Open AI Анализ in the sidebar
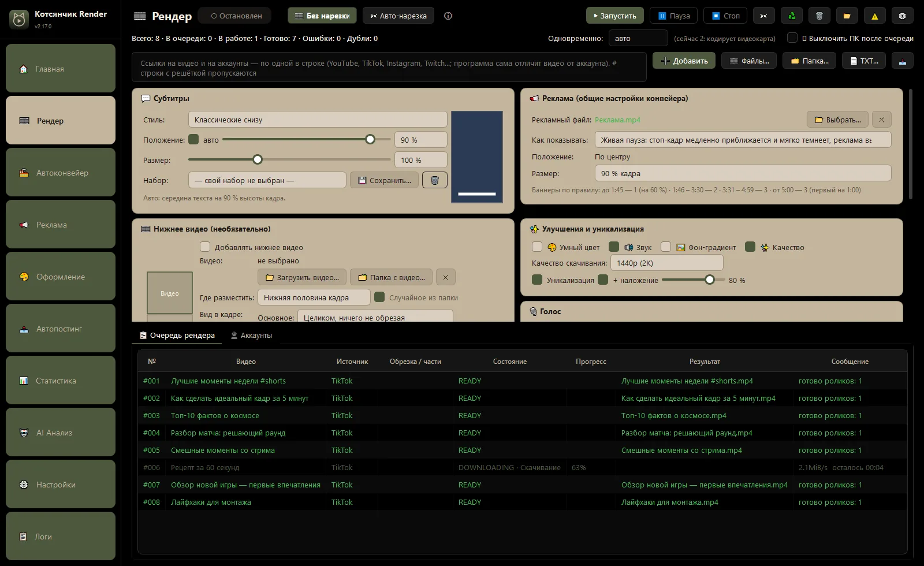Viewport: 924px width, 566px height. [61, 432]
